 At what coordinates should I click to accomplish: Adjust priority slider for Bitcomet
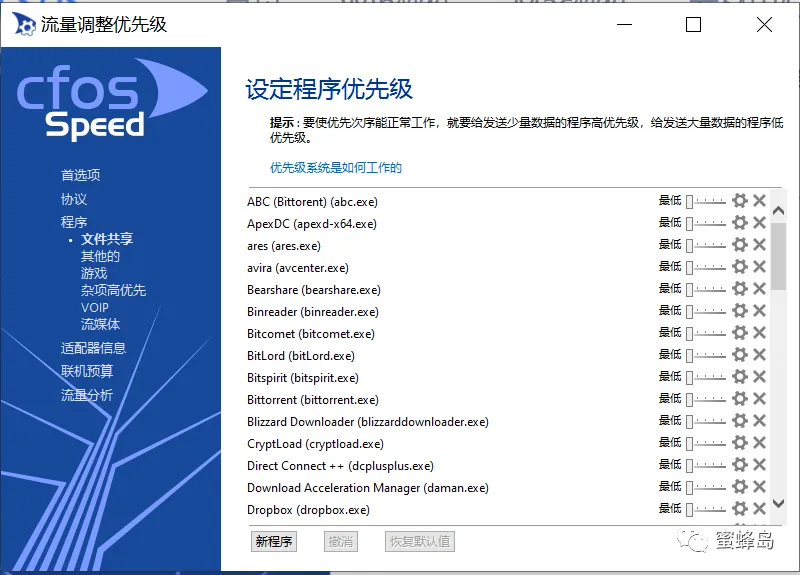click(x=706, y=334)
